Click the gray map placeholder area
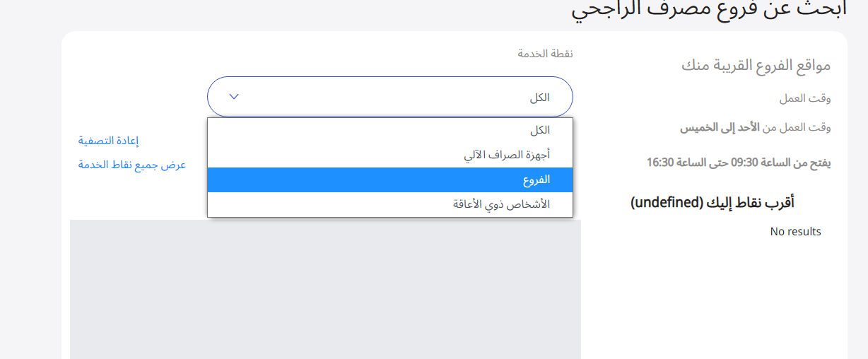Screen dimensions: 868x359 pyautogui.click(x=325, y=290)
